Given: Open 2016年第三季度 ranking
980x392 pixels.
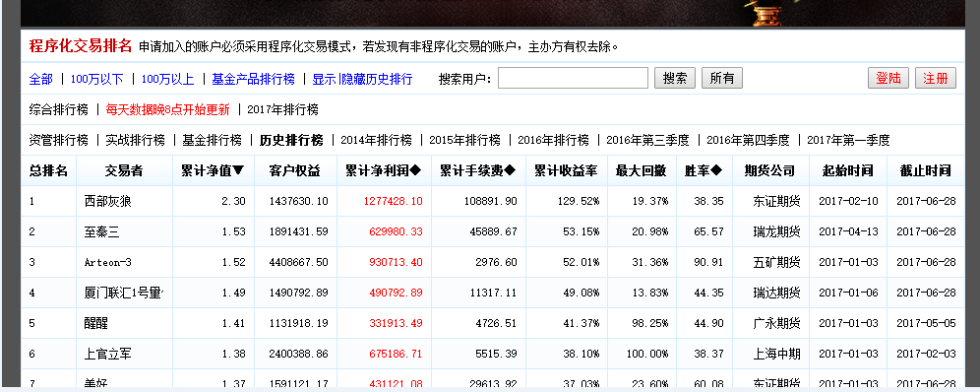Looking at the screenshot, I should coord(647,140).
